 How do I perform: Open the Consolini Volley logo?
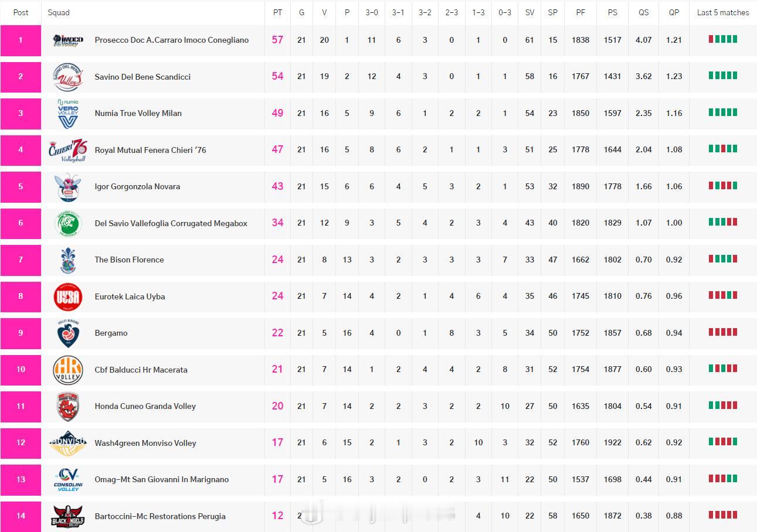pos(68,479)
